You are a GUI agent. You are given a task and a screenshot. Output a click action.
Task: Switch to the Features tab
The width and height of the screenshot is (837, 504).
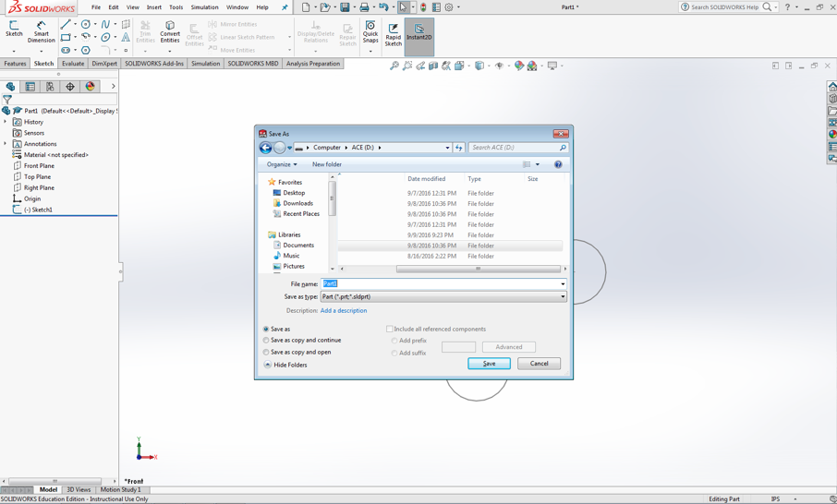15,64
